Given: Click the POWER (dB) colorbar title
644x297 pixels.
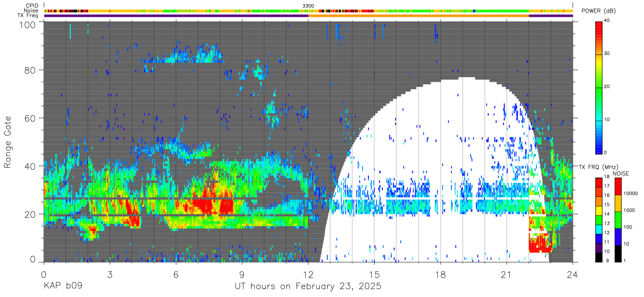Looking at the screenshot, I should tap(598, 10).
